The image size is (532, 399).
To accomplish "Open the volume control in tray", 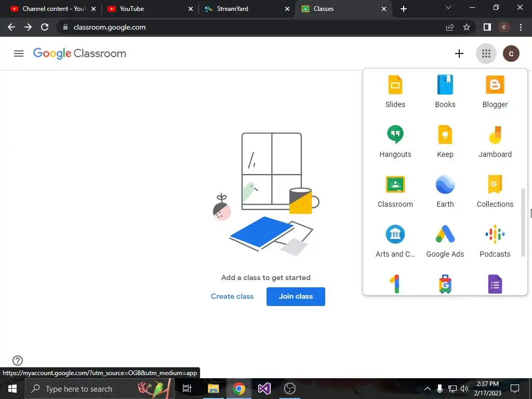I will tap(465, 389).
